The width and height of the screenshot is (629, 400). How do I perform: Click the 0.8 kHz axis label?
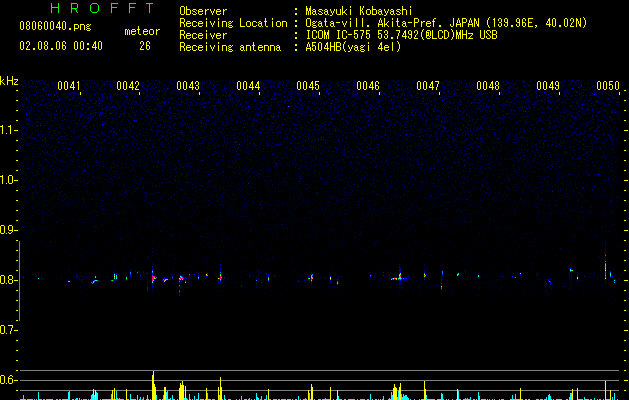(8, 280)
